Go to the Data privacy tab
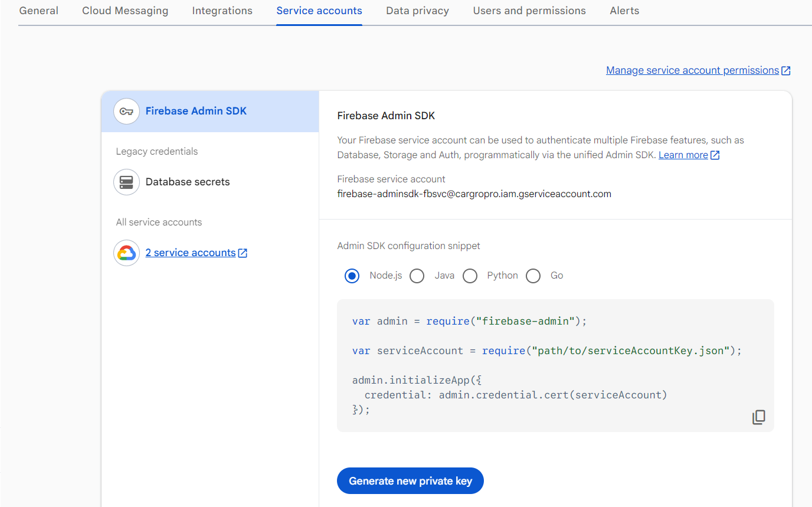 pos(417,11)
